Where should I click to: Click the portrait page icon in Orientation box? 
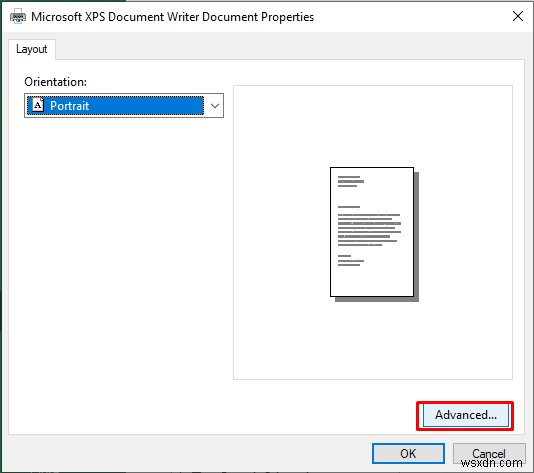coord(38,105)
